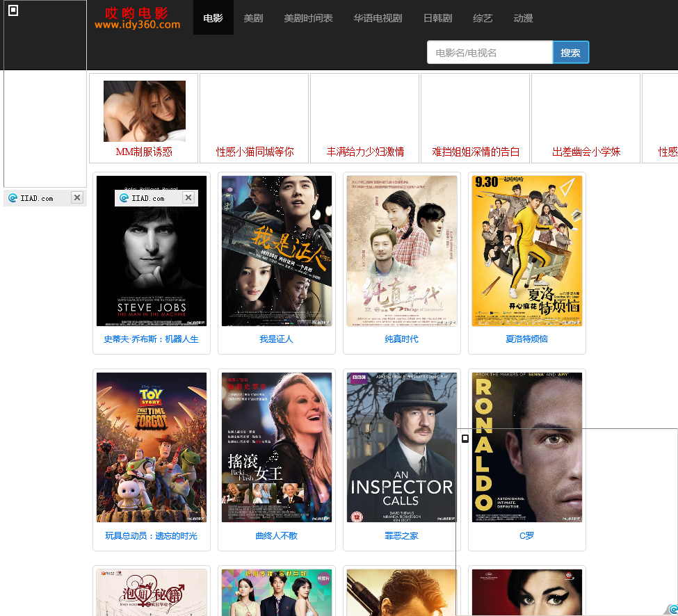Close the IIAD.com overlay on Steve Jobs poster
Screen dimensions: 678x616
pyautogui.click(x=188, y=197)
